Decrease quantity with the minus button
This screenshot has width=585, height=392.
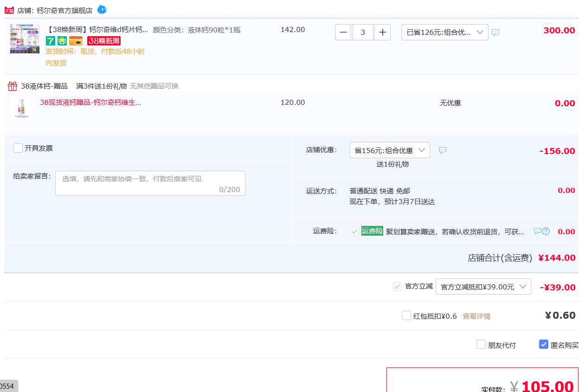tap(343, 32)
